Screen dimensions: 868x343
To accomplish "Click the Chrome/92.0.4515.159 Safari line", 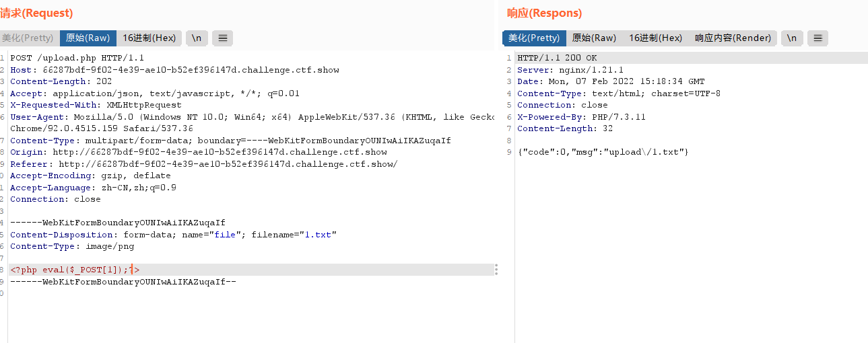I will [x=102, y=128].
